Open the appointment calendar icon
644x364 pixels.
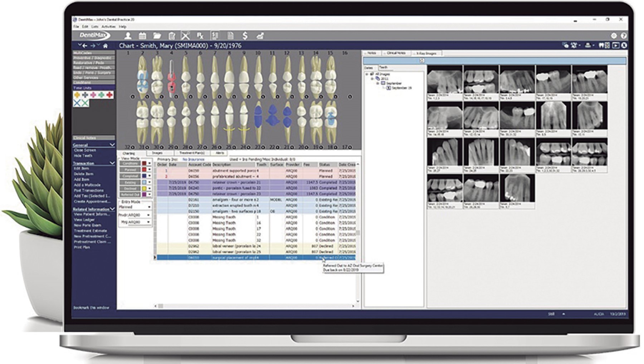(x=142, y=36)
